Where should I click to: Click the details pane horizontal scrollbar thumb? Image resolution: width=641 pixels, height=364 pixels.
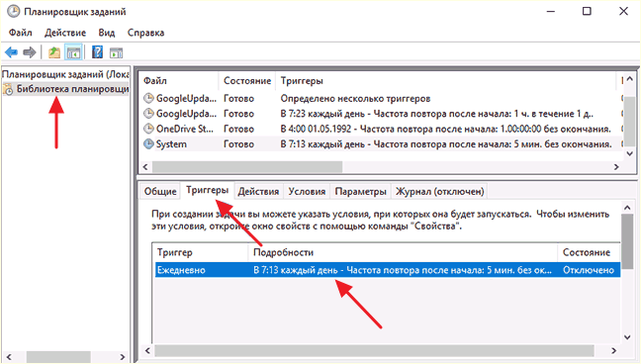click(374, 350)
